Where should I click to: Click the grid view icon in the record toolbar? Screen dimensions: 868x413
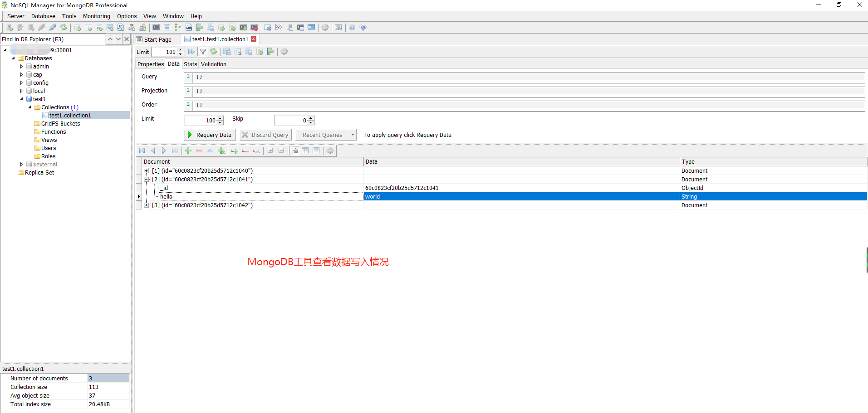pyautogui.click(x=305, y=151)
